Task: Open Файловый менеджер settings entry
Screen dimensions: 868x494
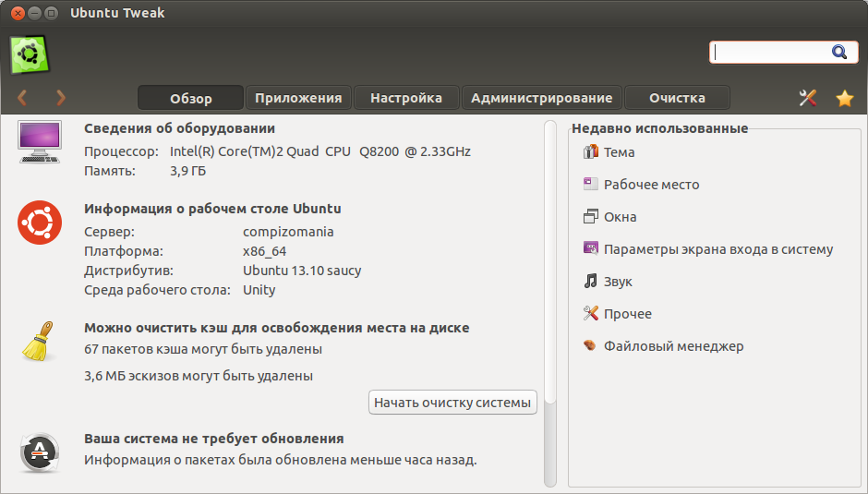Action: click(674, 346)
